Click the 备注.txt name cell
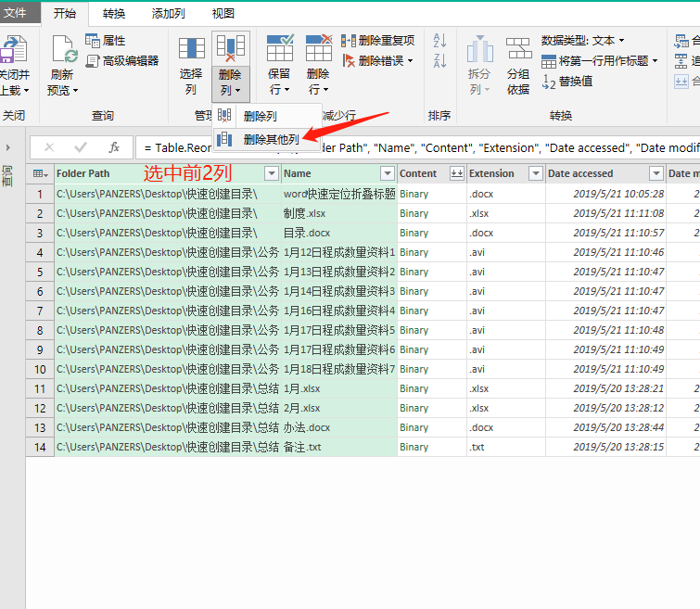The width and height of the screenshot is (700, 609). [x=339, y=447]
